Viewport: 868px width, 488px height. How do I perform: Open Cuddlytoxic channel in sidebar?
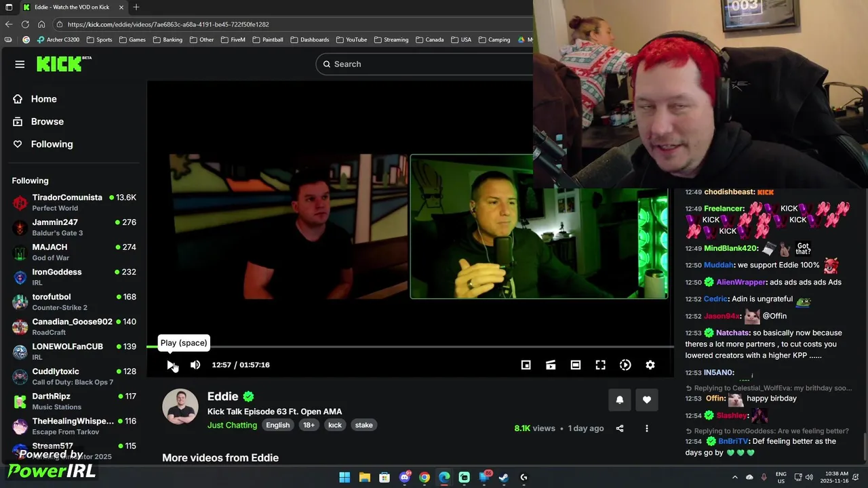pos(74,376)
